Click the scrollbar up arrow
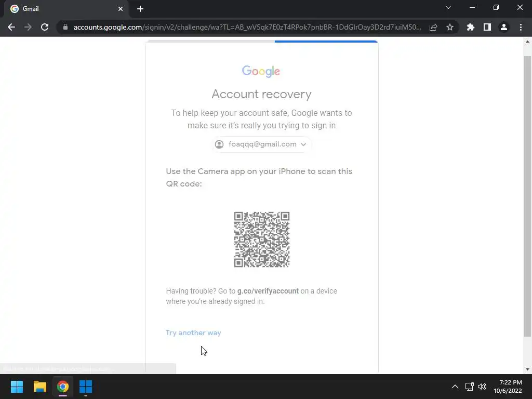532x399 pixels. [x=527, y=42]
